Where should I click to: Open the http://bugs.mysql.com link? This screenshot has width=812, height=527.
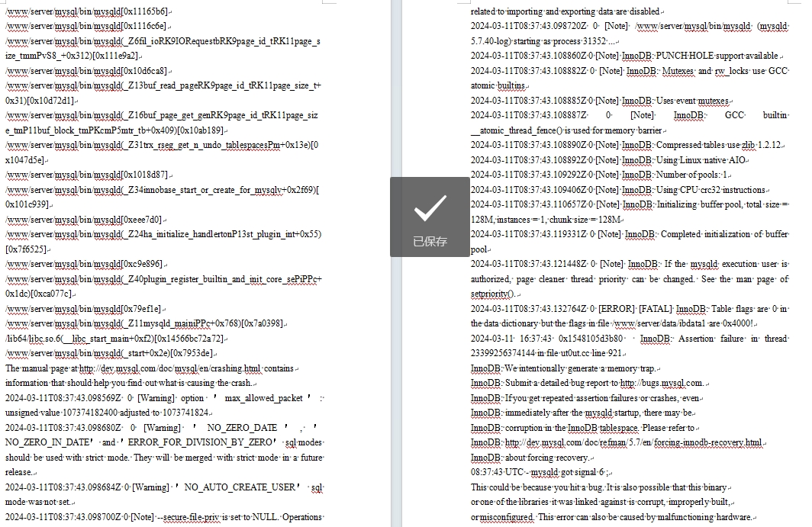(x=662, y=383)
